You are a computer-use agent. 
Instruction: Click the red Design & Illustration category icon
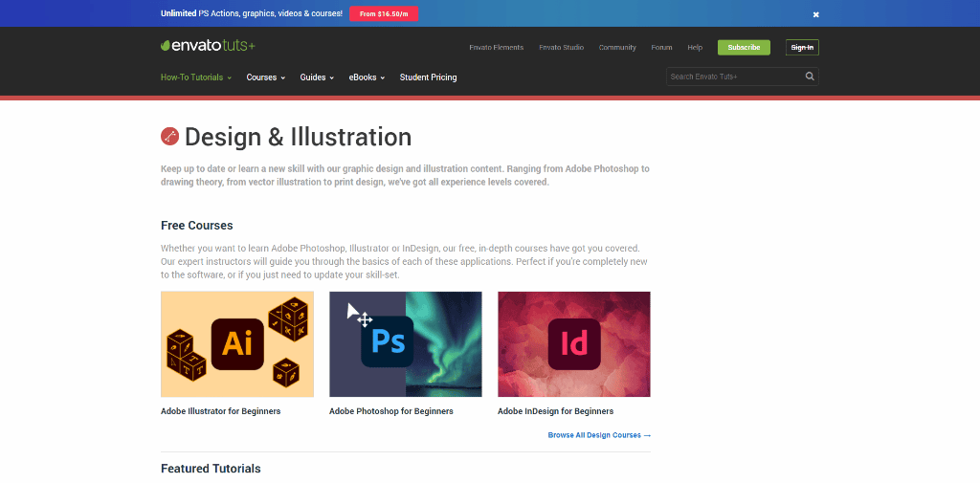170,136
